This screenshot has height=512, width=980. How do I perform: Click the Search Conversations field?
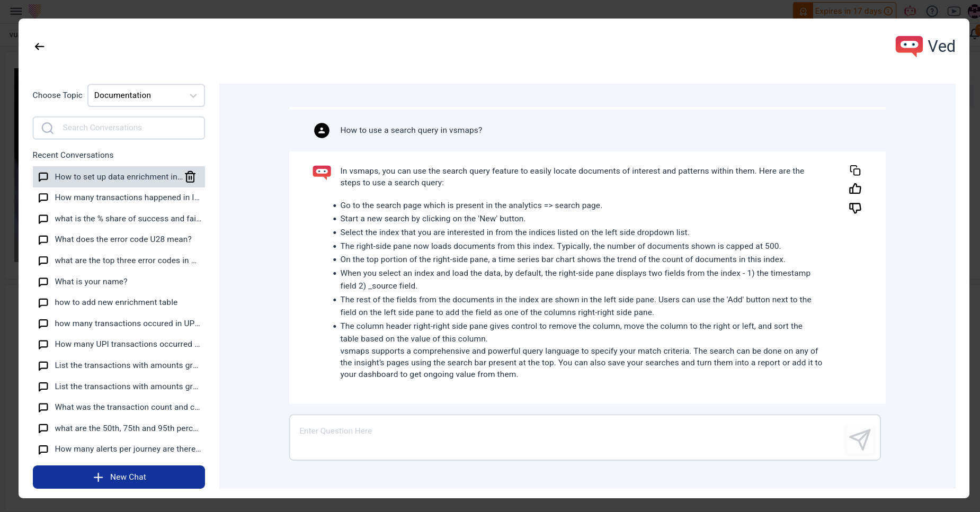pos(127,128)
